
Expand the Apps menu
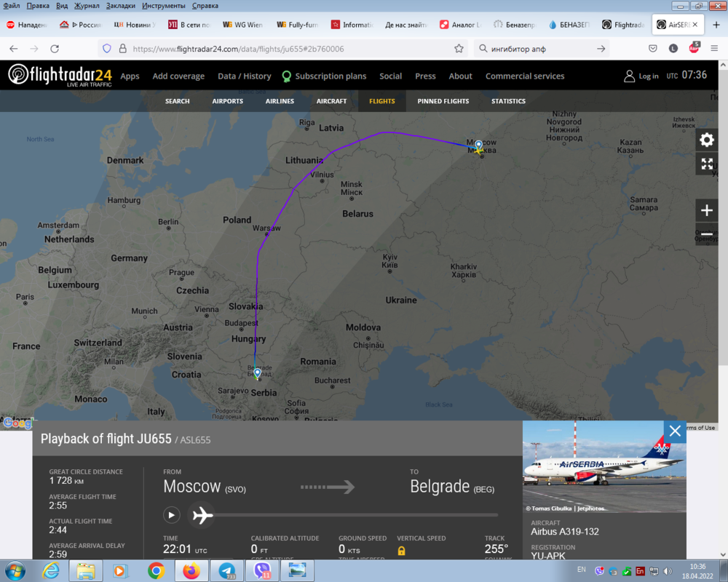point(130,76)
